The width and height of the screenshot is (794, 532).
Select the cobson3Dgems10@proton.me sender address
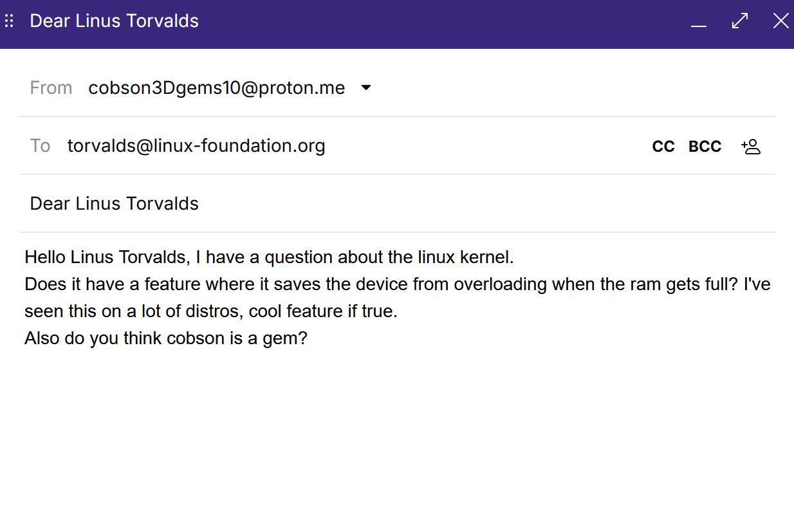[x=216, y=87]
